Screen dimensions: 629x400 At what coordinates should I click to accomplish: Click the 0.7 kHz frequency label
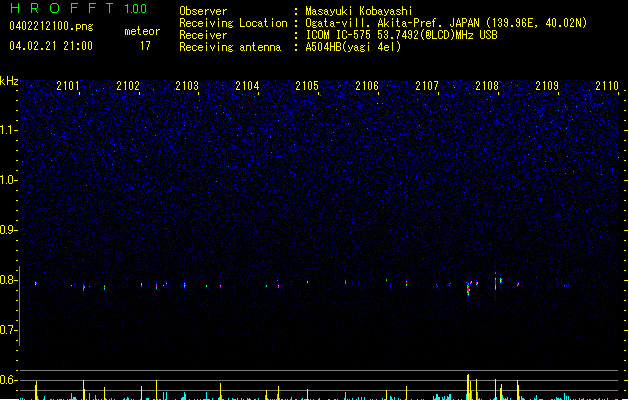pyautogui.click(x=8, y=330)
